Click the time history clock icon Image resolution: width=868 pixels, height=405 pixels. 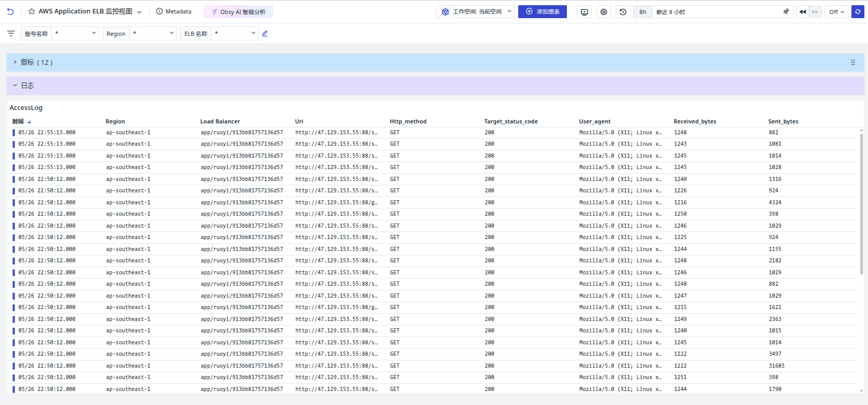click(623, 12)
